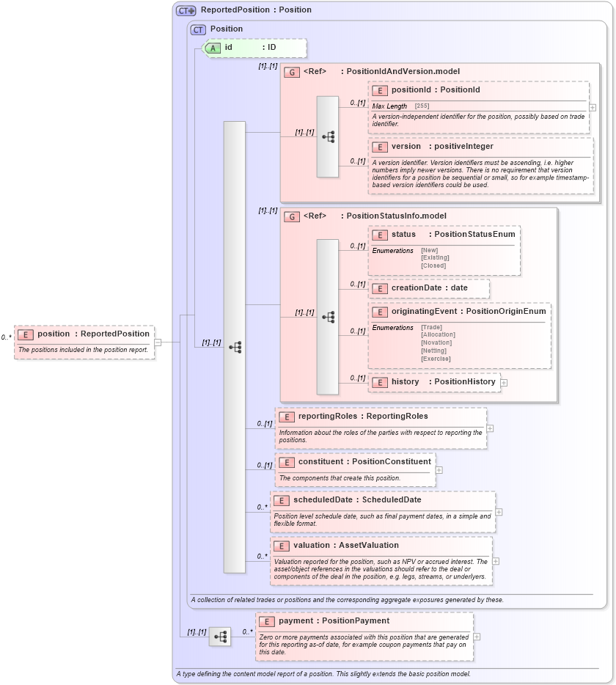The image size is (616, 685).
Task: Select the G group icon of PositionStatusInfo.model
Action: point(291,215)
